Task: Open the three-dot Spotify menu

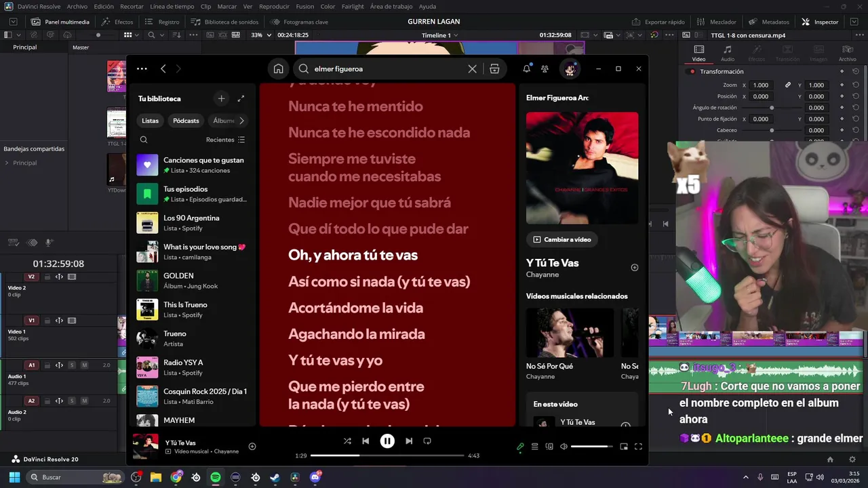Action: (x=142, y=68)
